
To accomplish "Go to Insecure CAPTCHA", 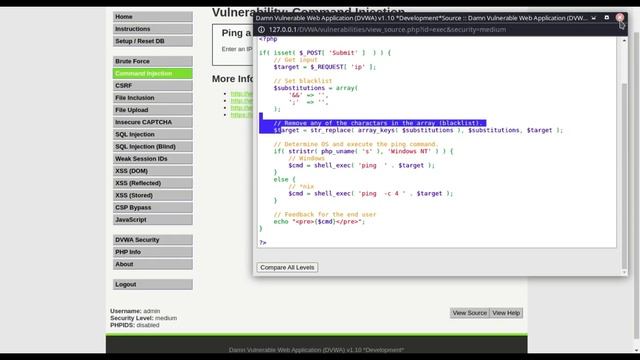I will coord(152,122).
